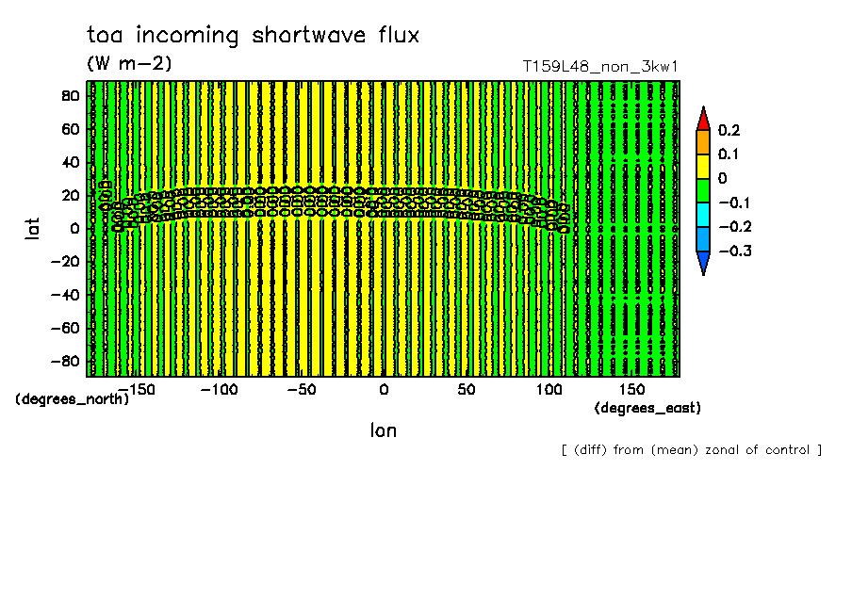Click the lon axis label

pyautogui.click(x=384, y=430)
